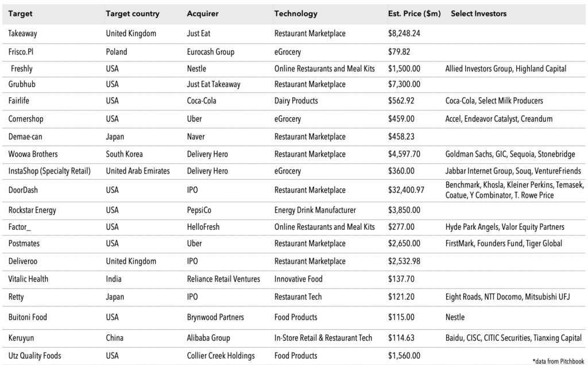Click the Just Eat Takeaway acquirer cell
This screenshot has width=588, height=365.
(x=214, y=84)
